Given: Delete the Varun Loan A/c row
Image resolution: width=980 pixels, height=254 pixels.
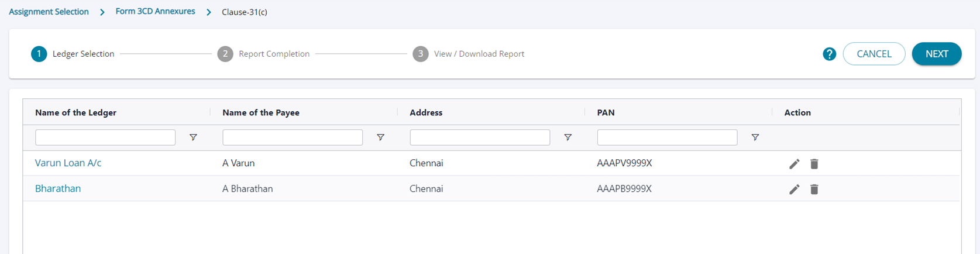Looking at the screenshot, I should click(x=814, y=164).
